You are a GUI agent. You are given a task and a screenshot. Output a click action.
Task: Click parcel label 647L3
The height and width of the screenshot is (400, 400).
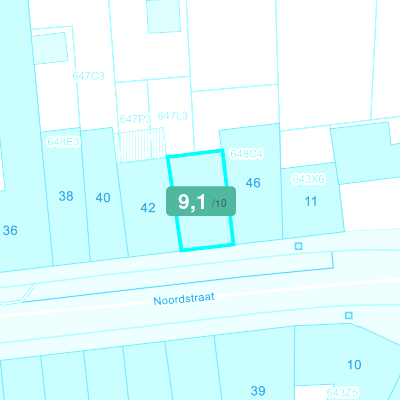(173, 116)
